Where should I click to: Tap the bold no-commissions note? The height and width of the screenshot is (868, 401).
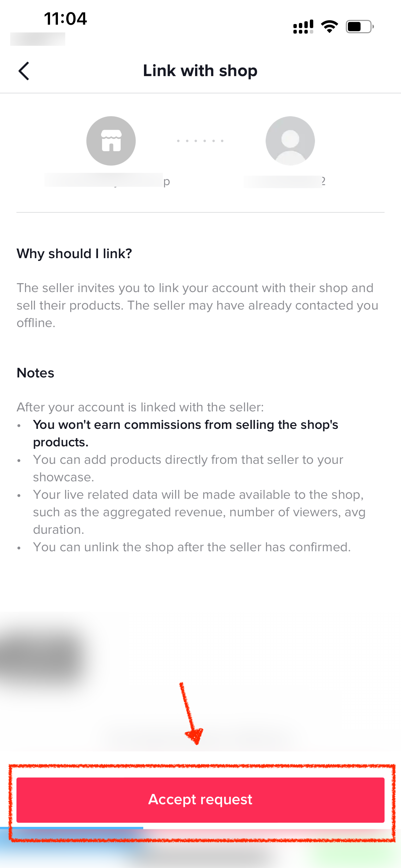coord(185,433)
